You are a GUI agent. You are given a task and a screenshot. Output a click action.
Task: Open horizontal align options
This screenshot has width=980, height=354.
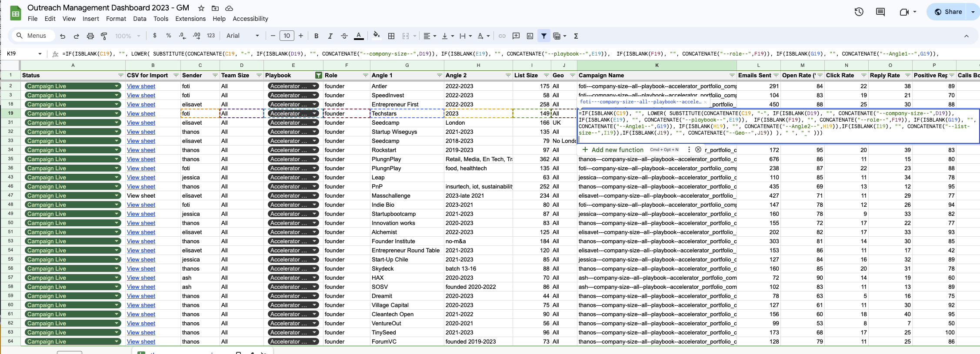pos(430,36)
